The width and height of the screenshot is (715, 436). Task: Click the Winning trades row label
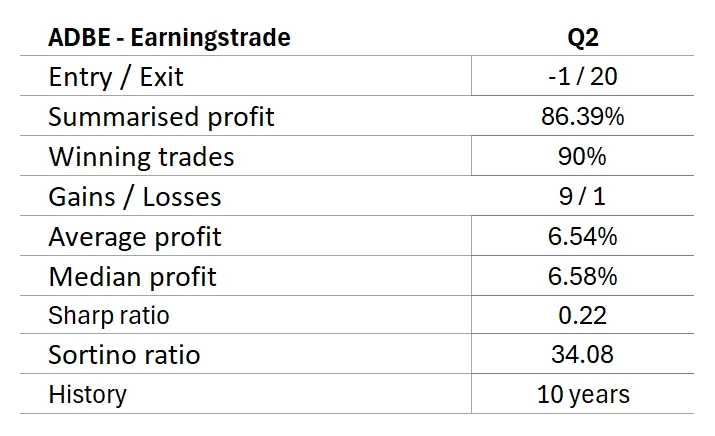(141, 157)
